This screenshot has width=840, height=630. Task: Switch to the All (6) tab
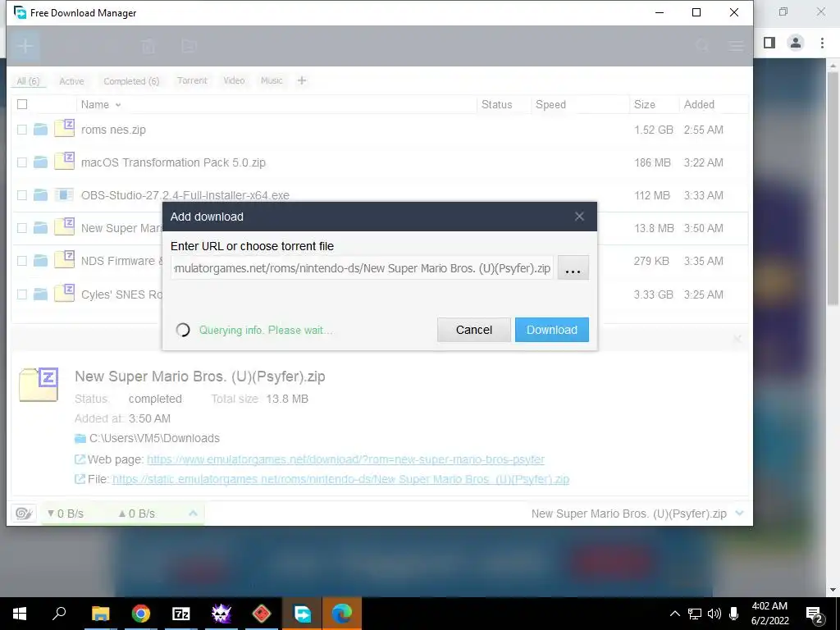point(28,81)
